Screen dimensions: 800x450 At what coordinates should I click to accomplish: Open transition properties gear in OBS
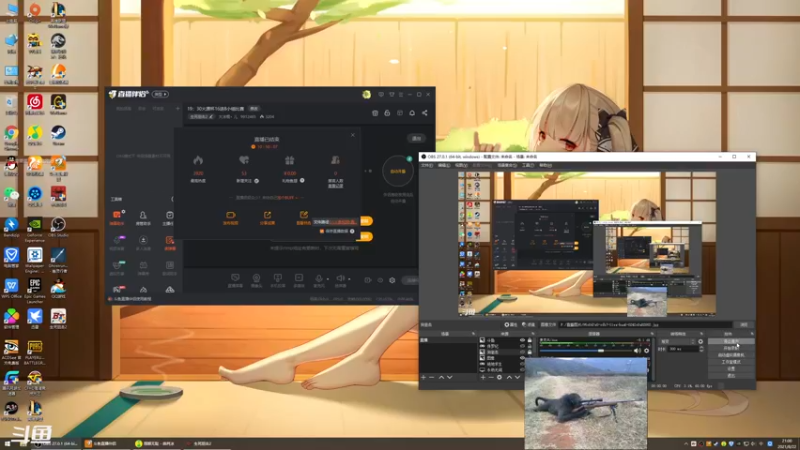[701, 341]
